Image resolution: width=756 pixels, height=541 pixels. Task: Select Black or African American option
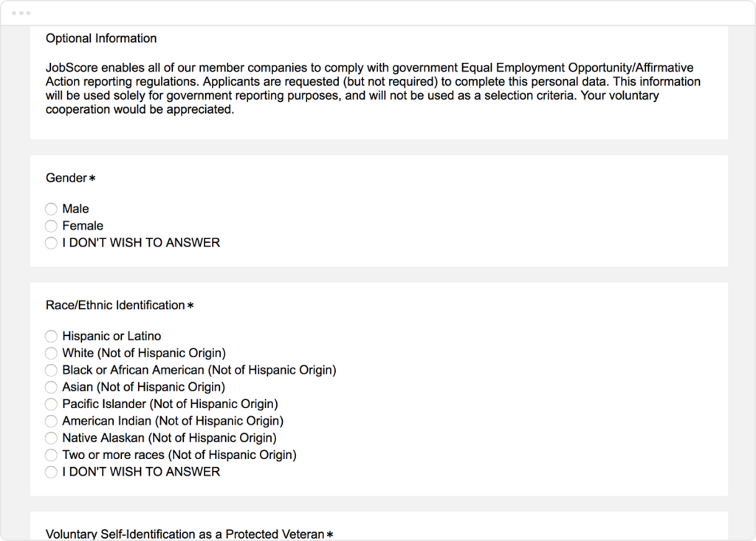pos(51,370)
